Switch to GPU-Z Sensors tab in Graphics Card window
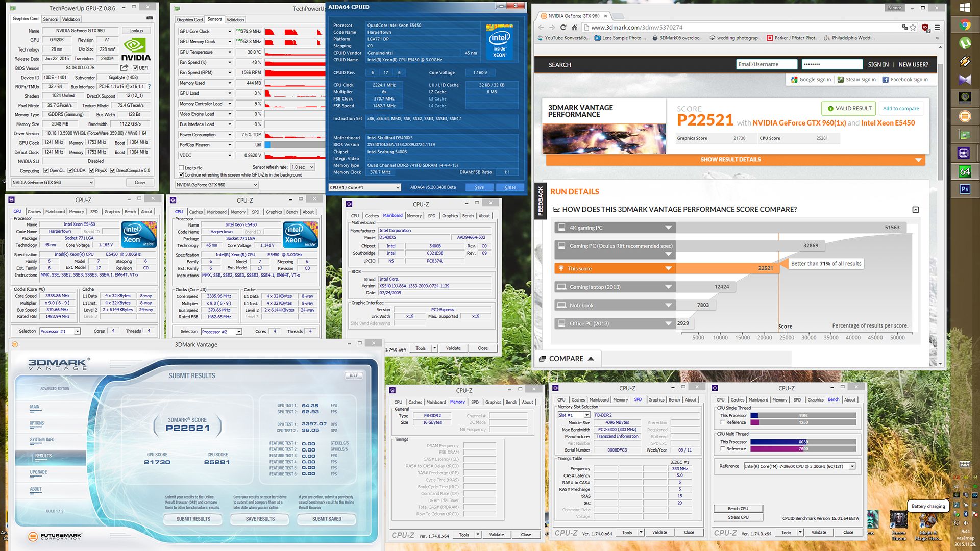 [x=50, y=19]
